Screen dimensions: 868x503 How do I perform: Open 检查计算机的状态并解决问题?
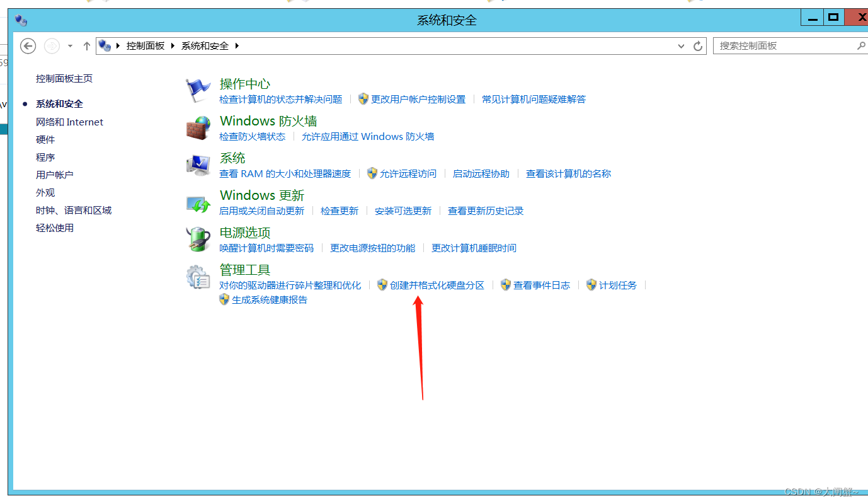point(281,100)
